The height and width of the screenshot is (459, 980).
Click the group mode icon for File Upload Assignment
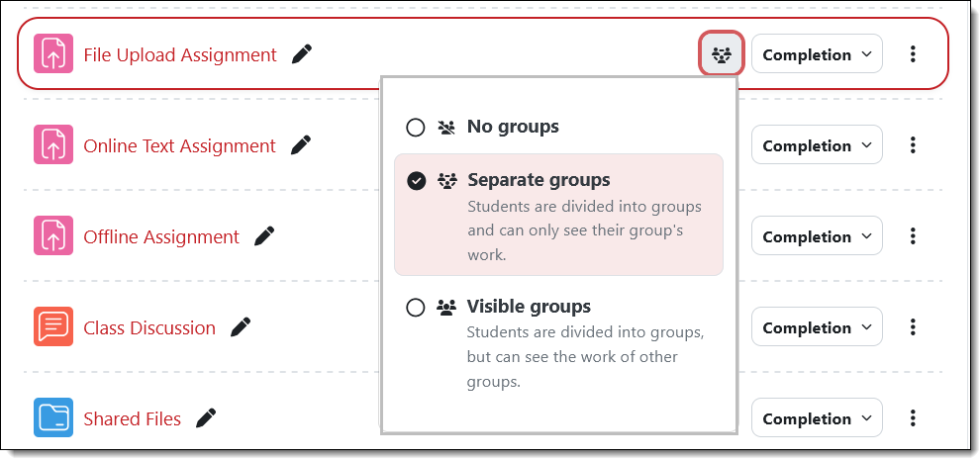click(722, 55)
